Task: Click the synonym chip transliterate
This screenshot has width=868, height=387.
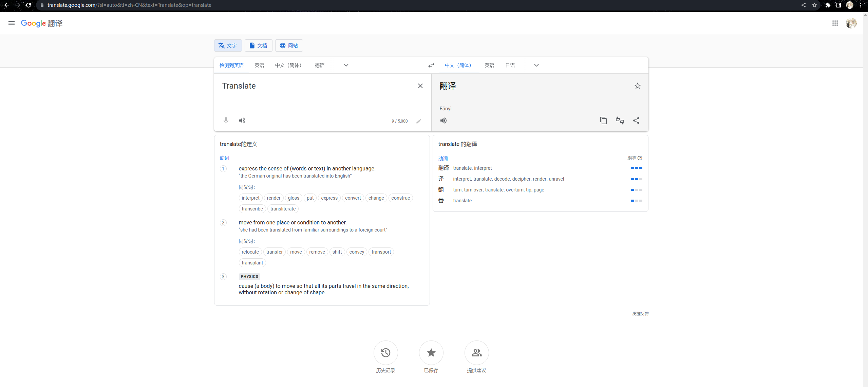Action: click(283, 208)
